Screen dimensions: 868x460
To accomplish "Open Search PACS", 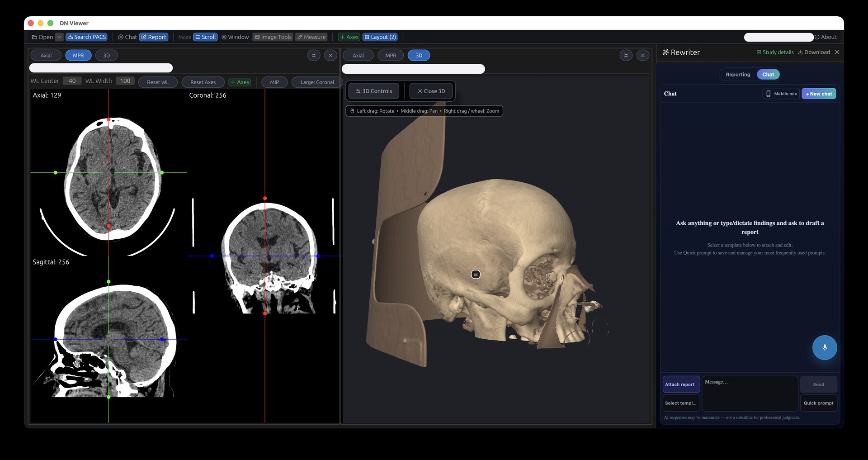I will (87, 37).
